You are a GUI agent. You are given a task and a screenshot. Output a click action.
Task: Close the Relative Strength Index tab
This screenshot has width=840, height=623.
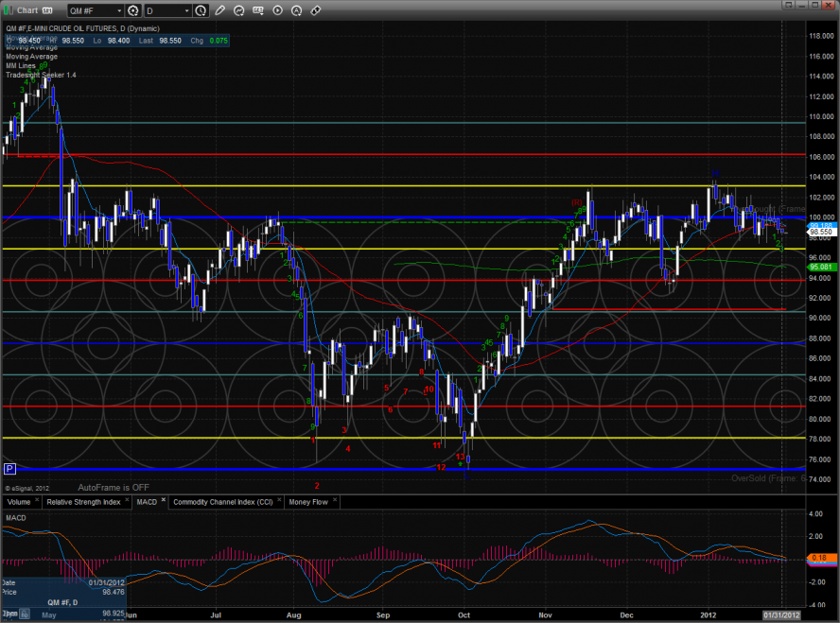[x=127, y=500]
